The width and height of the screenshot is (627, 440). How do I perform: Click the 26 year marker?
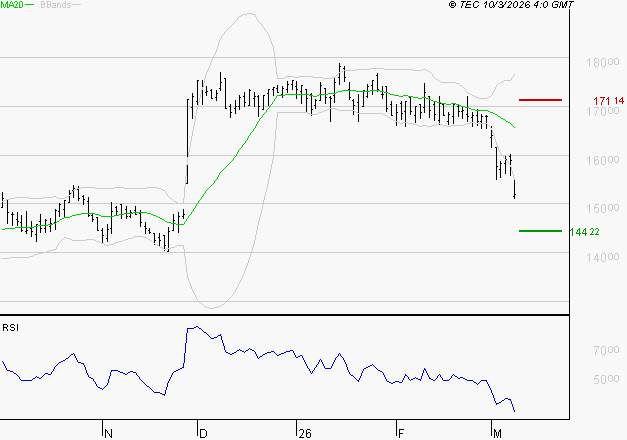pyautogui.click(x=305, y=434)
